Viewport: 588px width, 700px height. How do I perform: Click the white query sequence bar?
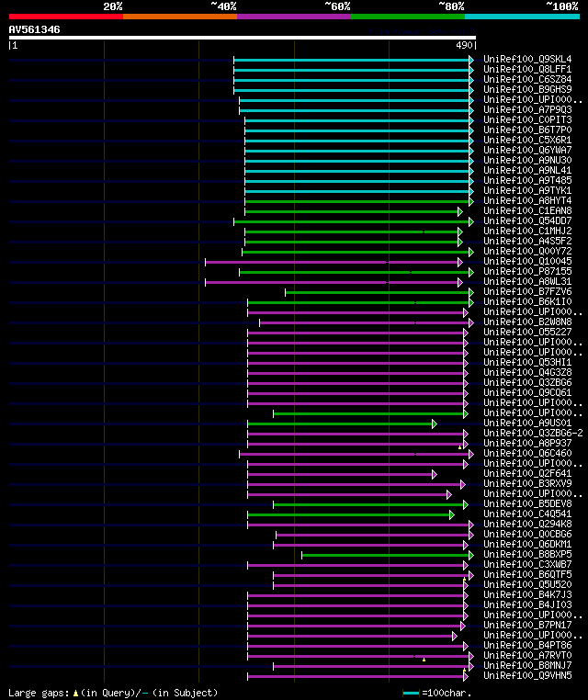click(x=243, y=38)
